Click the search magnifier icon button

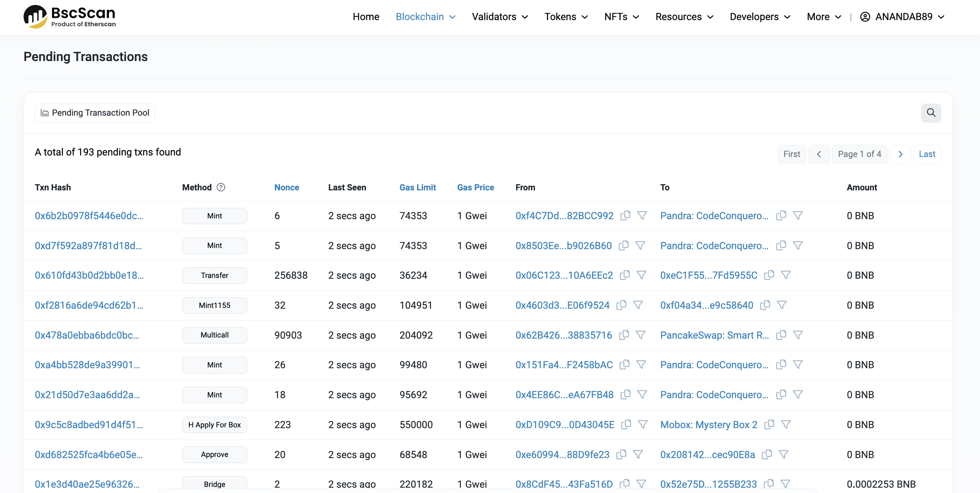[x=931, y=113]
